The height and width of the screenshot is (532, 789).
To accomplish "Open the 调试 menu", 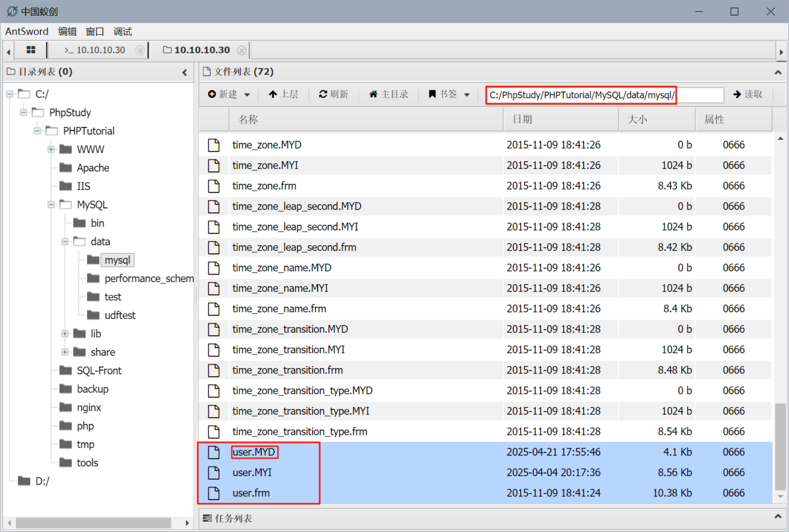I will [x=123, y=32].
